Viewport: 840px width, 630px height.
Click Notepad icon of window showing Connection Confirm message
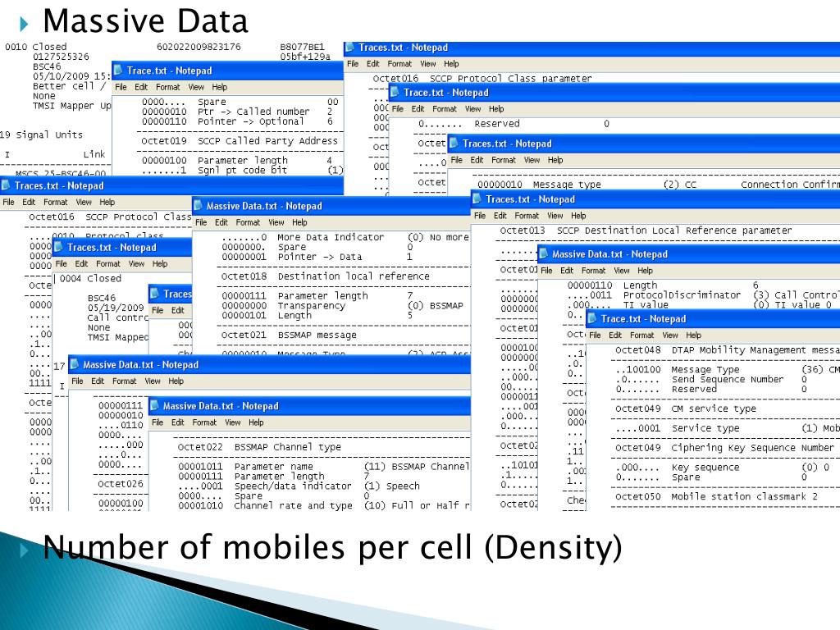(454, 144)
